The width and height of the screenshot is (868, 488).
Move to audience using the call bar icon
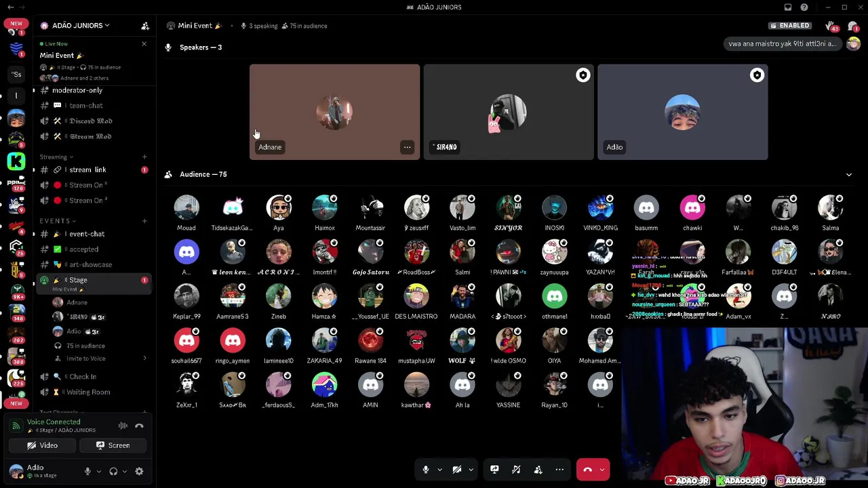pyautogui.click(x=538, y=470)
